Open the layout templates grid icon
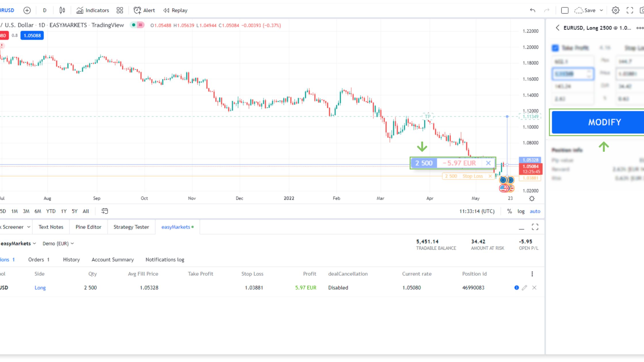This screenshot has width=644, height=362. tap(120, 10)
